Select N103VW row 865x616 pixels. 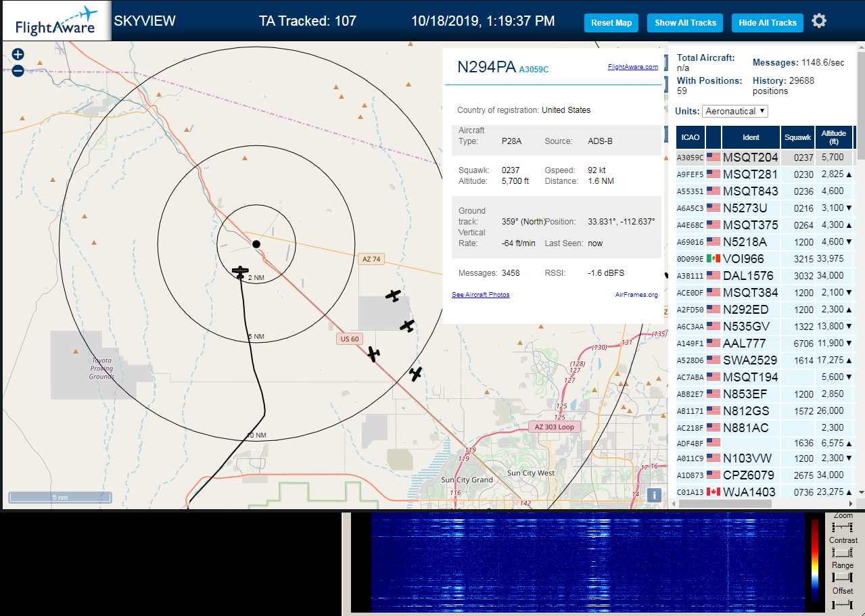click(x=766, y=458)
